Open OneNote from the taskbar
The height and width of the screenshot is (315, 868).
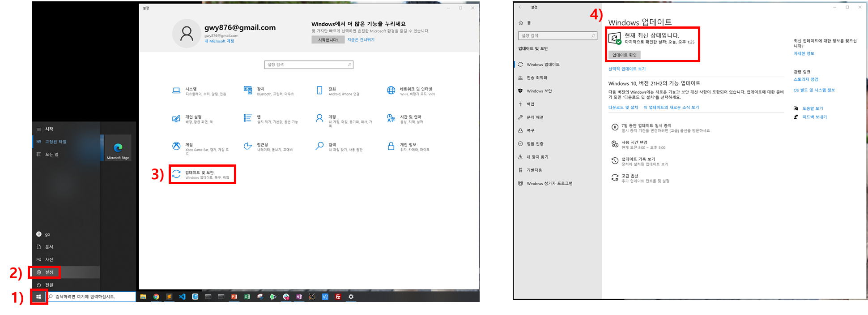click(x=299, y=297)
